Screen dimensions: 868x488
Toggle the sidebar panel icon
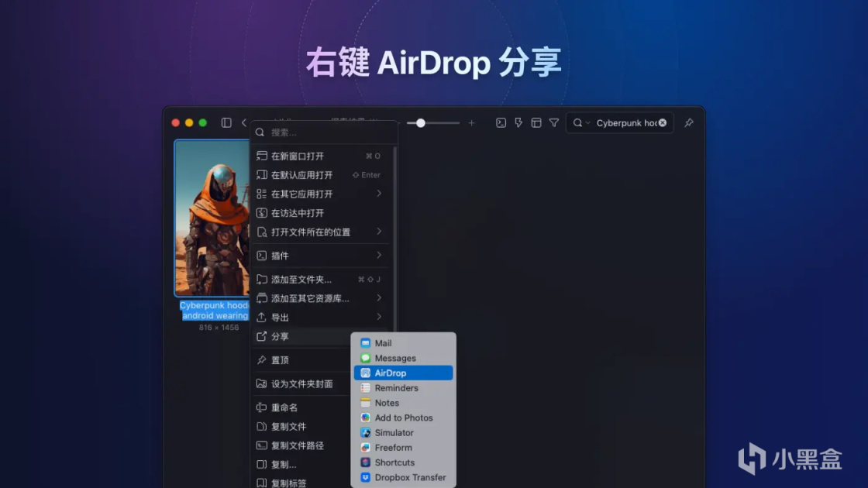tap(226, 123)
